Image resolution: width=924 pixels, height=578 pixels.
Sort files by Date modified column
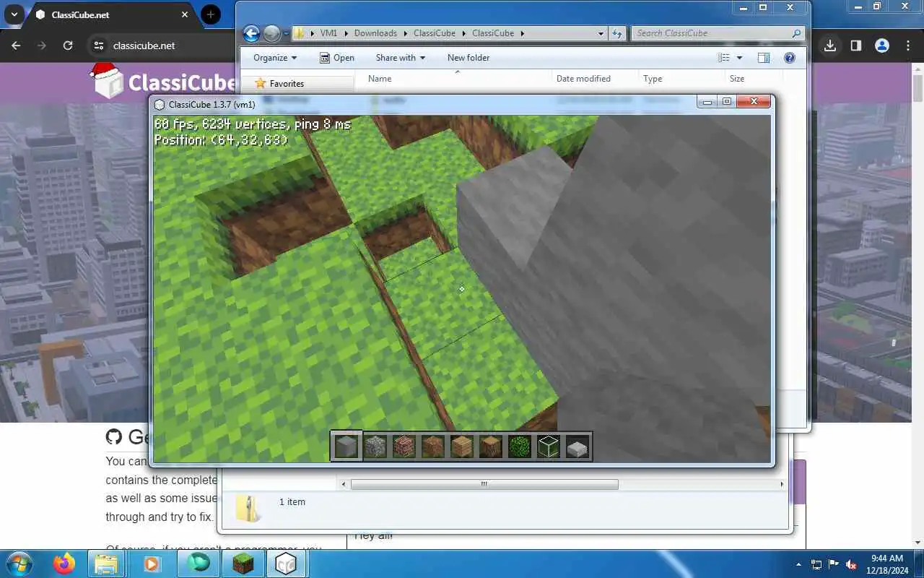pyautogui.click(x=583, y=79)
